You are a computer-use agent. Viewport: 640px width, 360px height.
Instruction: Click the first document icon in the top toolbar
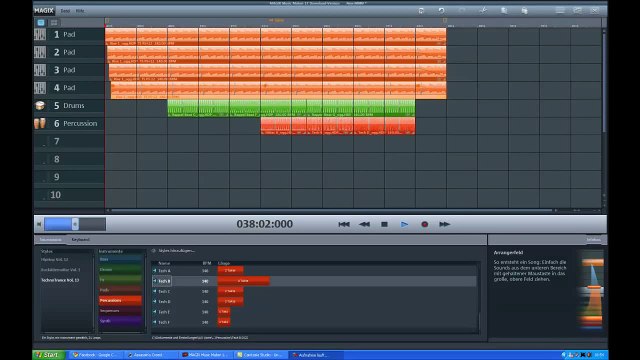click(504, 11)
